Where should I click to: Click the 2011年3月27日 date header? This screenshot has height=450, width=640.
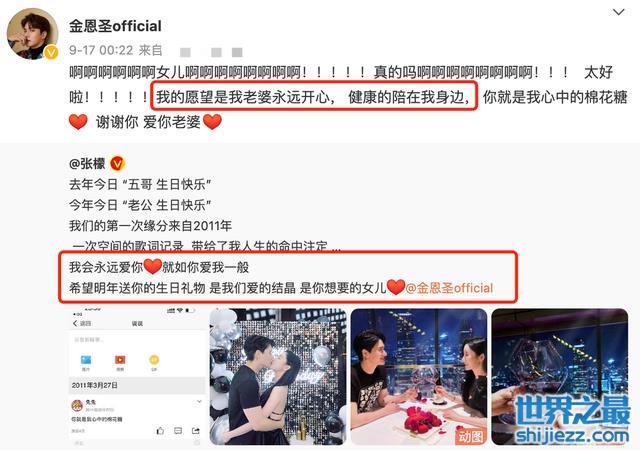coord(95,385)
